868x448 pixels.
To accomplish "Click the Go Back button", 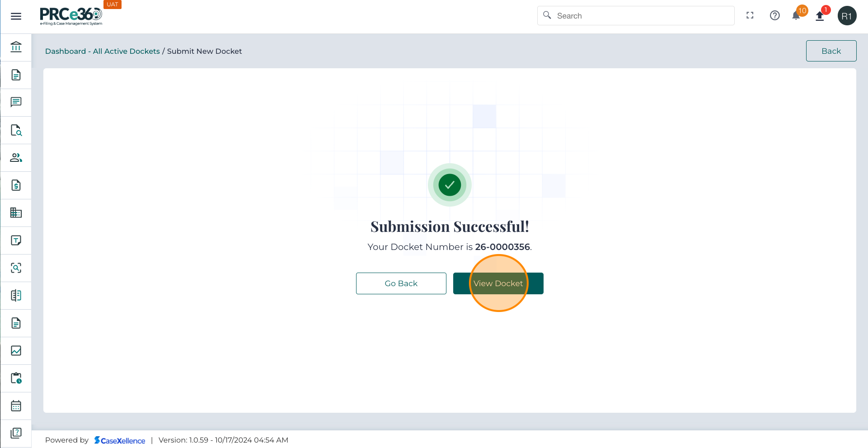I will pyautogui.click(x=401, y=283).
